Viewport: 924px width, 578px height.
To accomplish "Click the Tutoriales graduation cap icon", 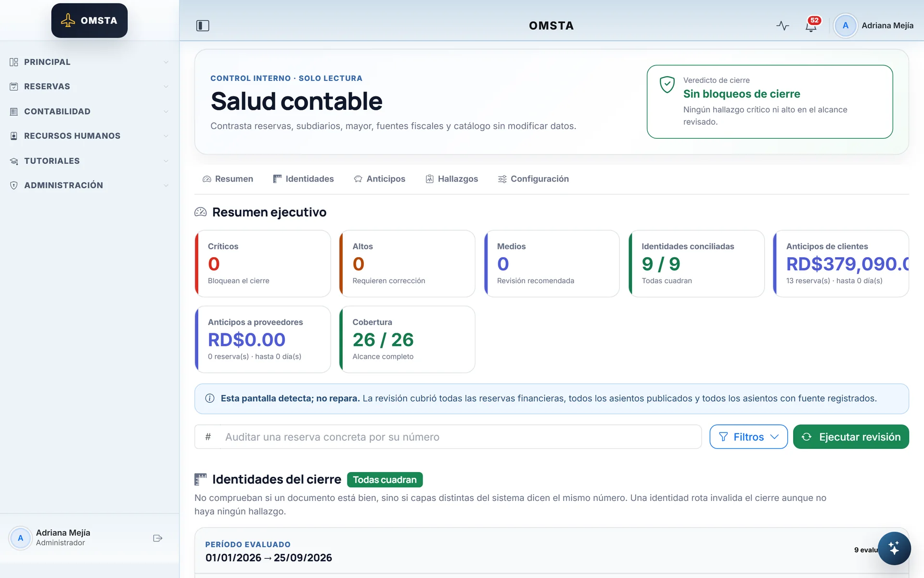I will 14,161.
